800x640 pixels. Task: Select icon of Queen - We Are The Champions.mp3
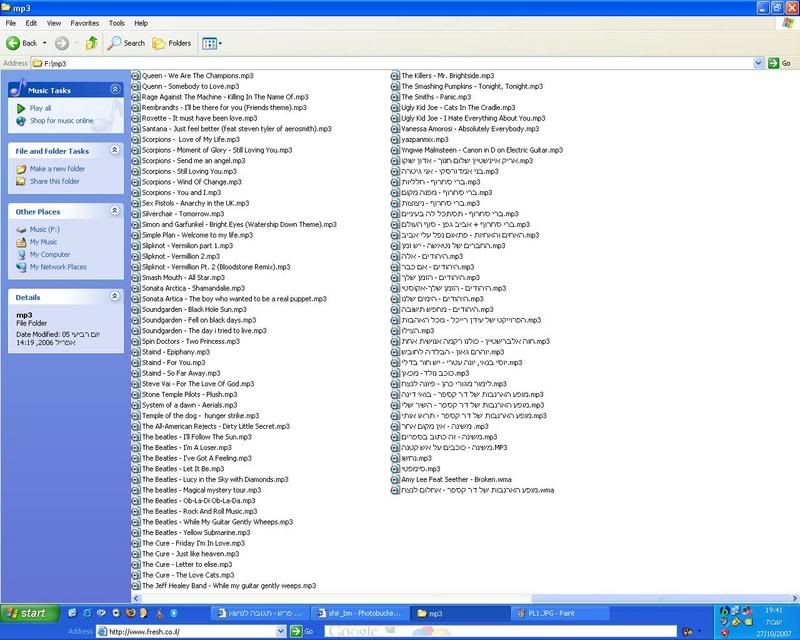click(x=136, y=76)
